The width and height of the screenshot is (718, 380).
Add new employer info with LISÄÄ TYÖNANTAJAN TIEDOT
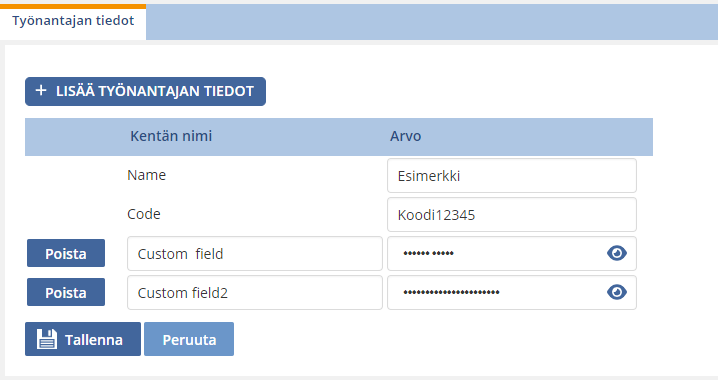click(x=145, y=92)
